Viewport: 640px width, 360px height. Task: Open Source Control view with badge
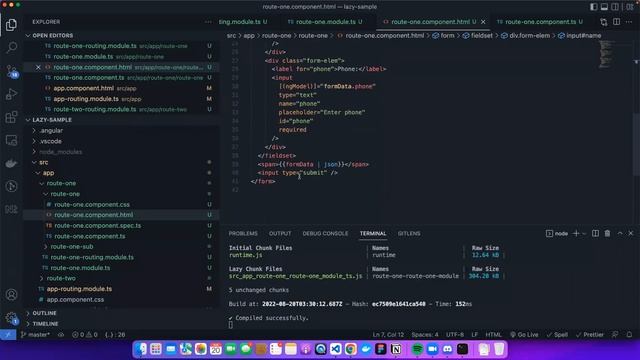coord(11,71)
